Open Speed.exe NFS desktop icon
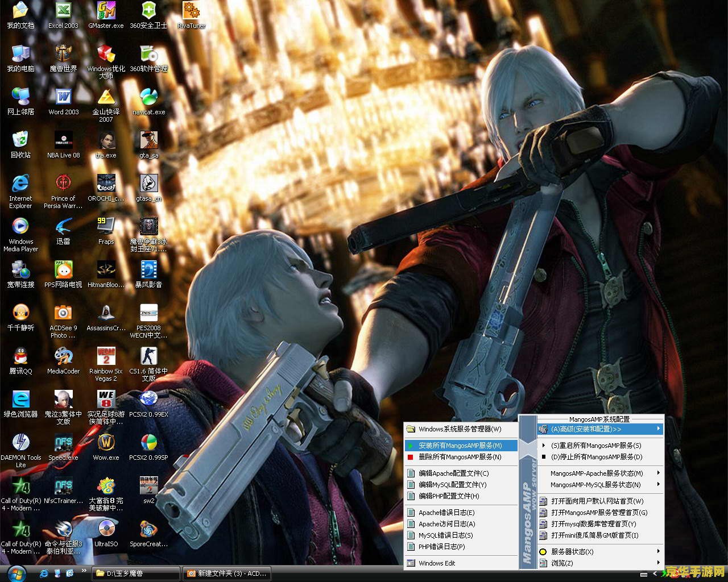728x582 pixels. [63, 447]
